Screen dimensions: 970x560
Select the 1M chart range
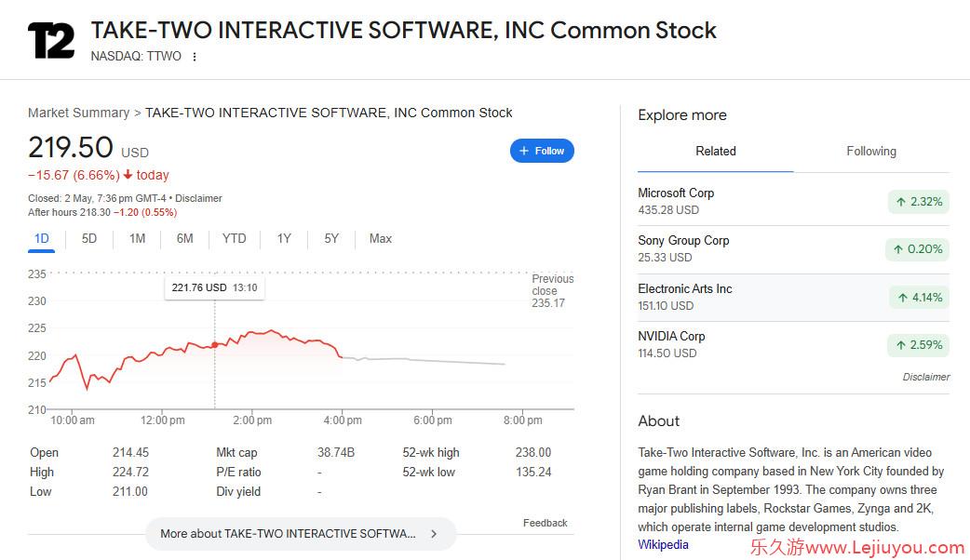(138, 238)
